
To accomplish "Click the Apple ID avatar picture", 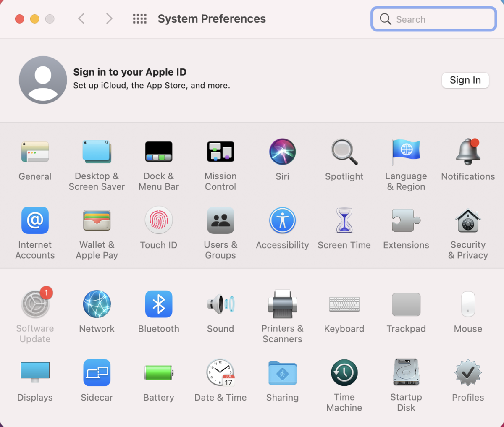I will tap(43, 80).
